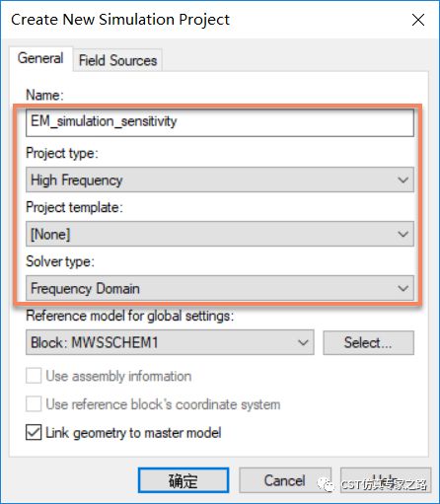Image resolution: width=440 pixels, height=504 pixels.
Task: Close the Create New Simulation Project dialog
Action: 418,20
